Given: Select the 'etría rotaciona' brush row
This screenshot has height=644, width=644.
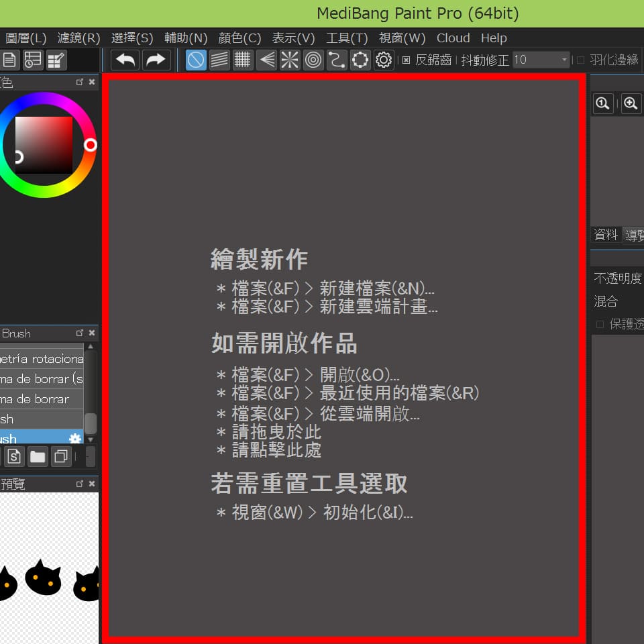Looking at the screenshot, I should (42, 358).
